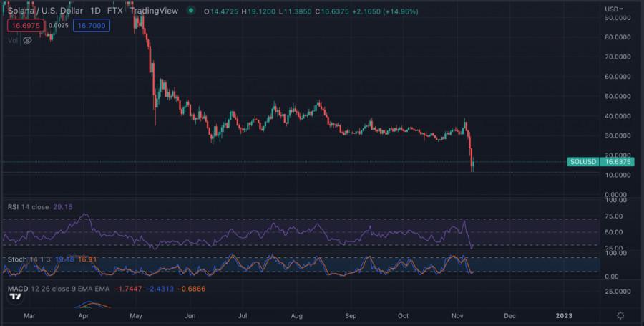Click the MACD value -0.6866
644x326 pixels.
[x=191, y=289]
